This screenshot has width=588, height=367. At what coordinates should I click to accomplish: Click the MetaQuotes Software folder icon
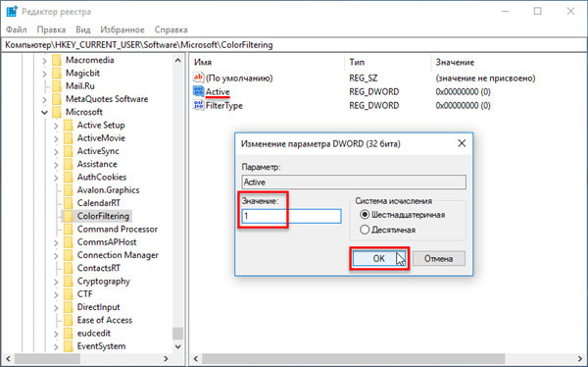[57, 99]
